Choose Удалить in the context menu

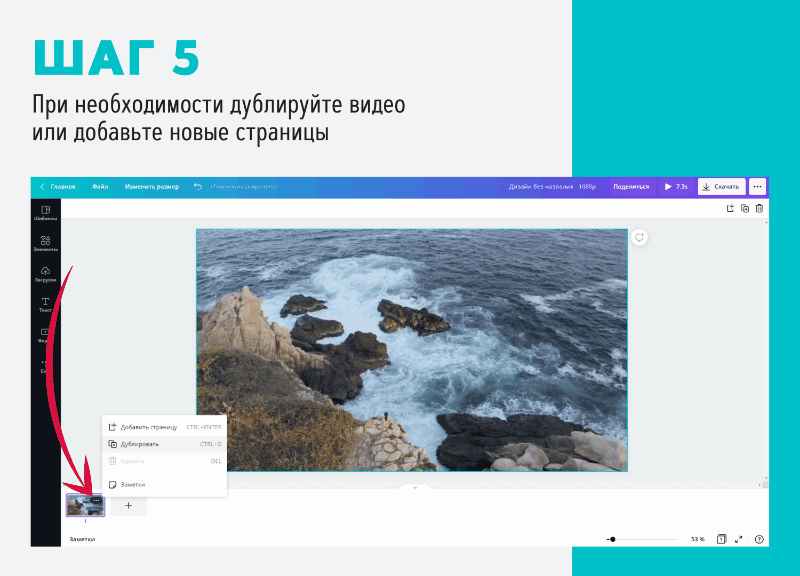pyautogui.click(x=164, y=461)
